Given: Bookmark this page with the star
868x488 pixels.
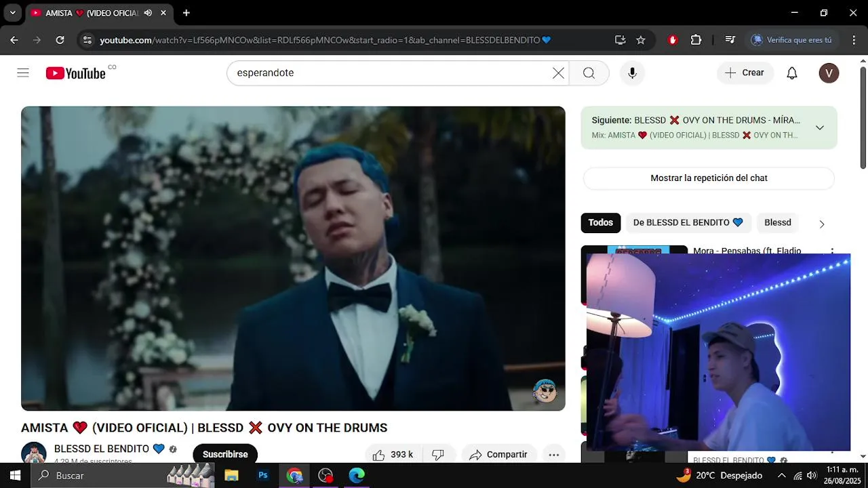Looking at the screenshot, I should (641, 40).
